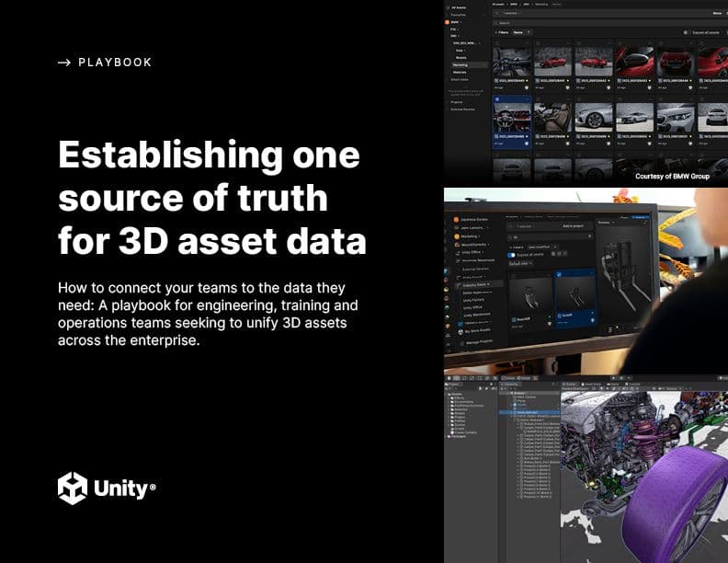Select the blue highlighted row in Unity Hierarchy

click(529, 412)
